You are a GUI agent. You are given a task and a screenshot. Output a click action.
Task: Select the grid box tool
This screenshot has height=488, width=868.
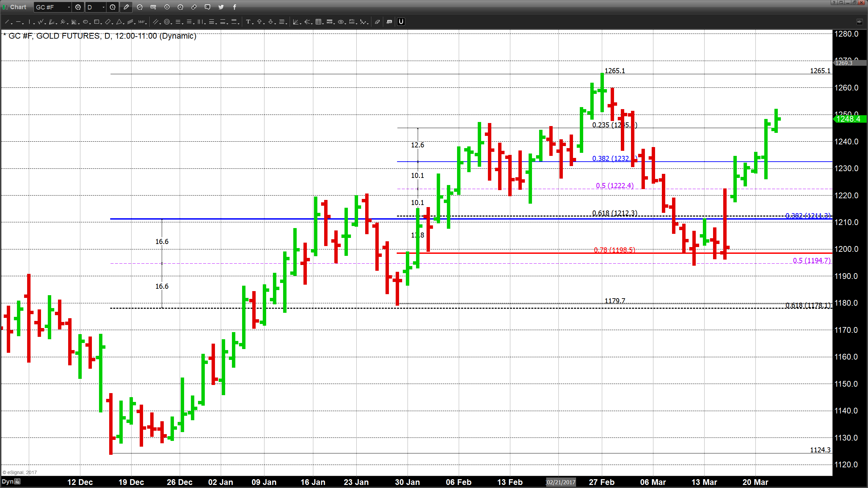pyautogui.click(x=318, y=22)
